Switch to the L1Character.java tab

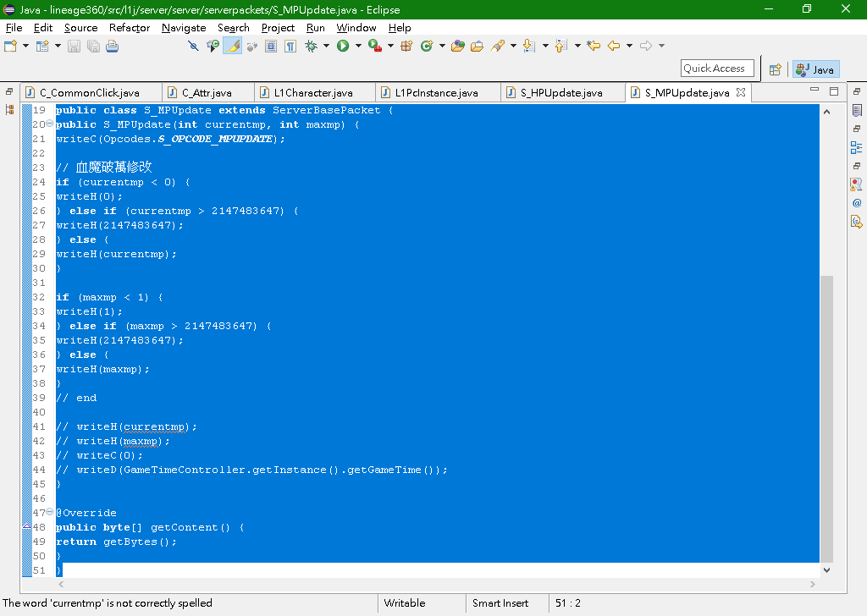coord(313,93)
